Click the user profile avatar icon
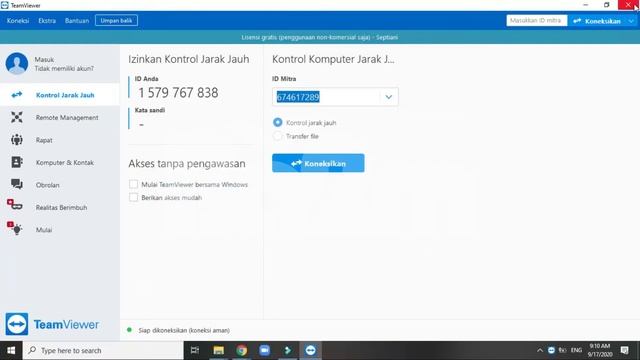This screenshot has width=640, height=360. coord(17,63)
